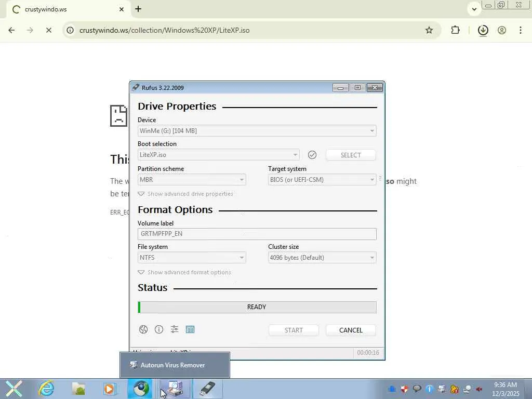
Task: Switch to Rufus USB taskbar icon
Action: tap(207, 389)
